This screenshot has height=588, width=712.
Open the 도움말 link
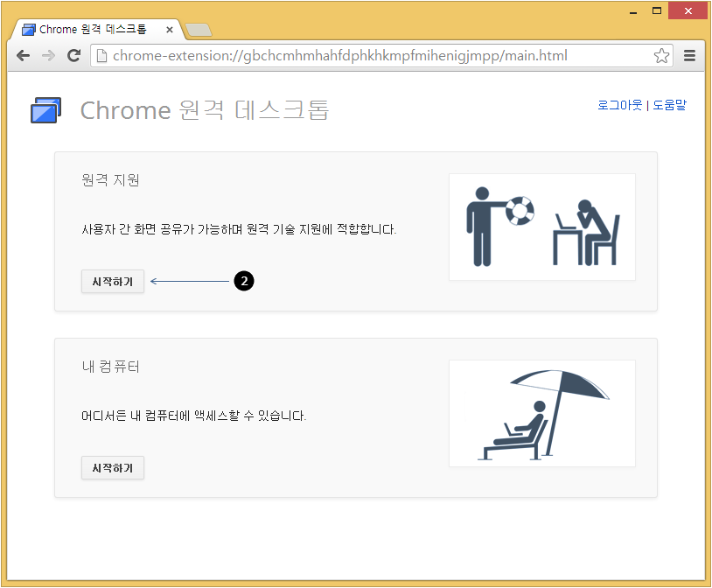669,105
